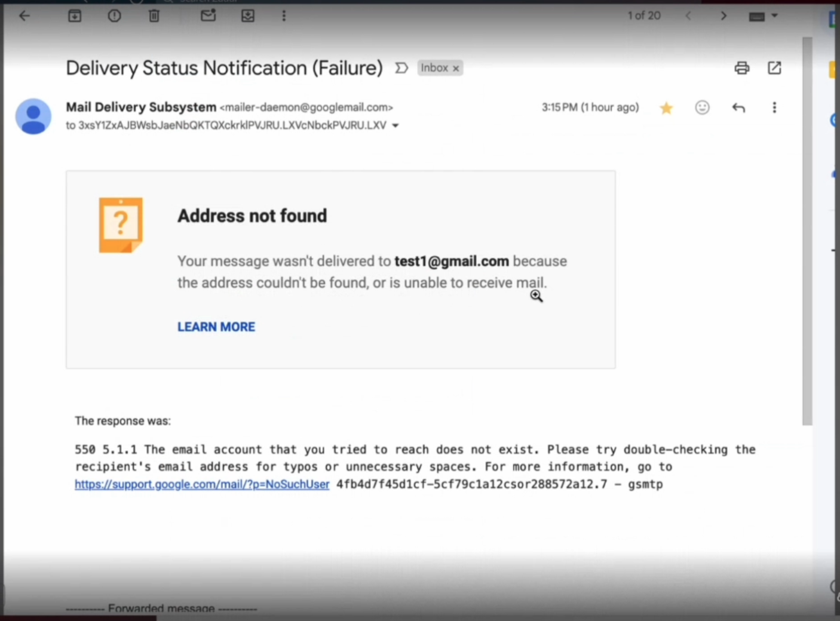Report this message as spam
Viewport: 840px width, 621px height.
click(114, 16)
